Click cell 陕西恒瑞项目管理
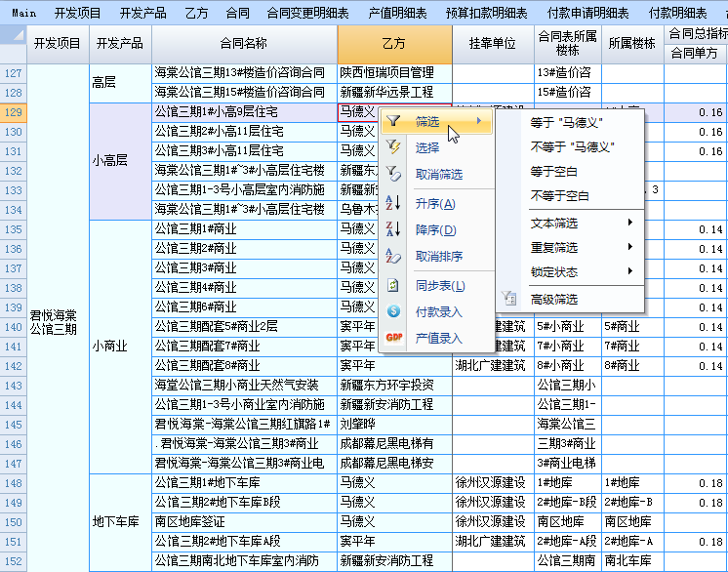The image size is (728, 572). [394, 73]
